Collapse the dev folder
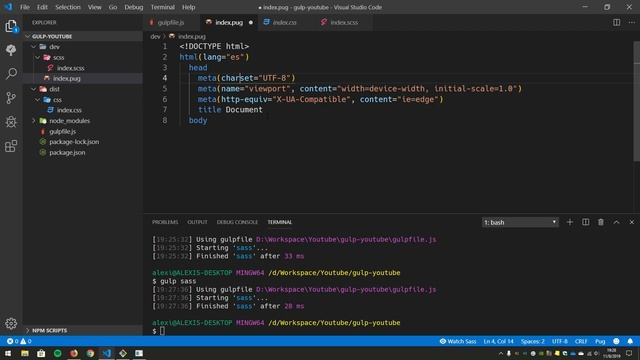This screenshot has width=640, height=360. tap(34, 47)
